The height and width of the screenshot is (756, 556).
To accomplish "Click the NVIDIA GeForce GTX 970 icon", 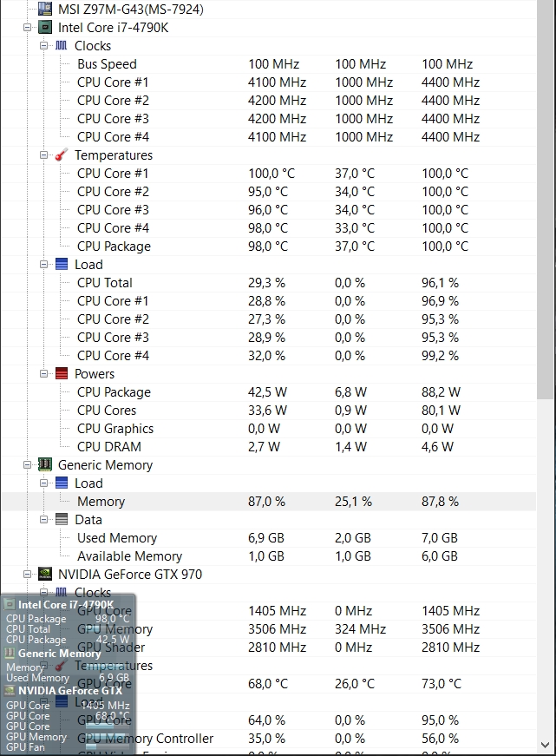I will point(45,575).
